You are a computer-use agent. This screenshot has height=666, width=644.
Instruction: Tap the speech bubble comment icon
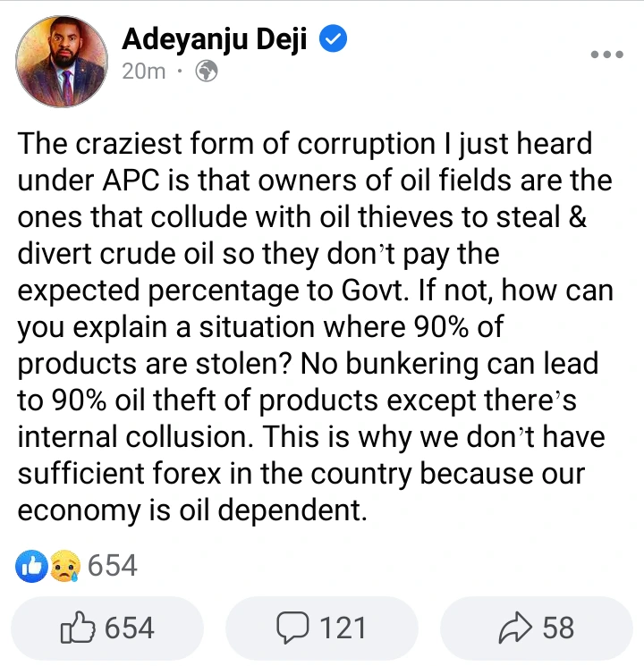(x=292, y=628)
